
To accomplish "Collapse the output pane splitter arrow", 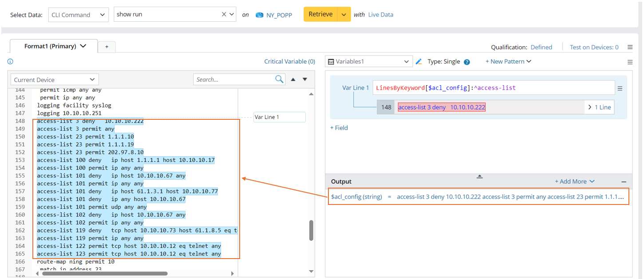I will tap(479, 176).
